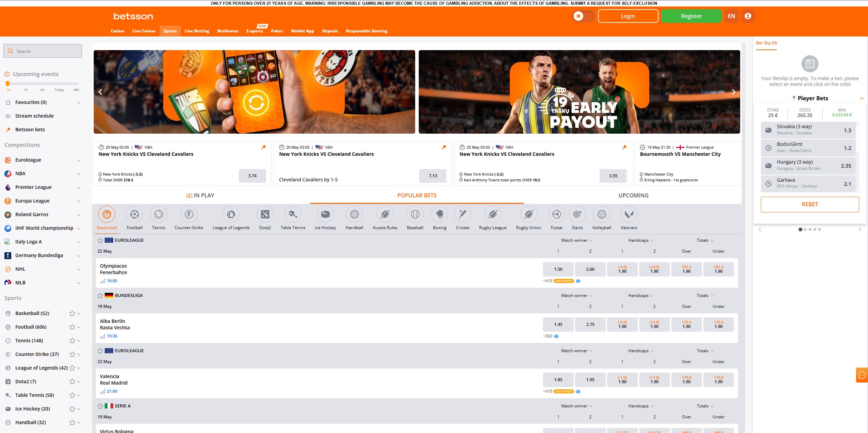
Task: Select the Cricket sport icon
Action: tap(462, 214)
